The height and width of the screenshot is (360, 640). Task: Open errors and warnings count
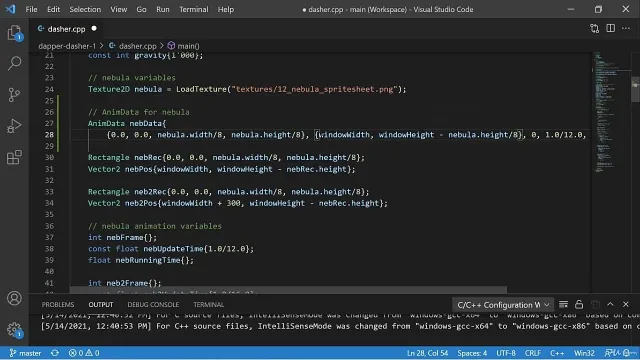[84, 353]
